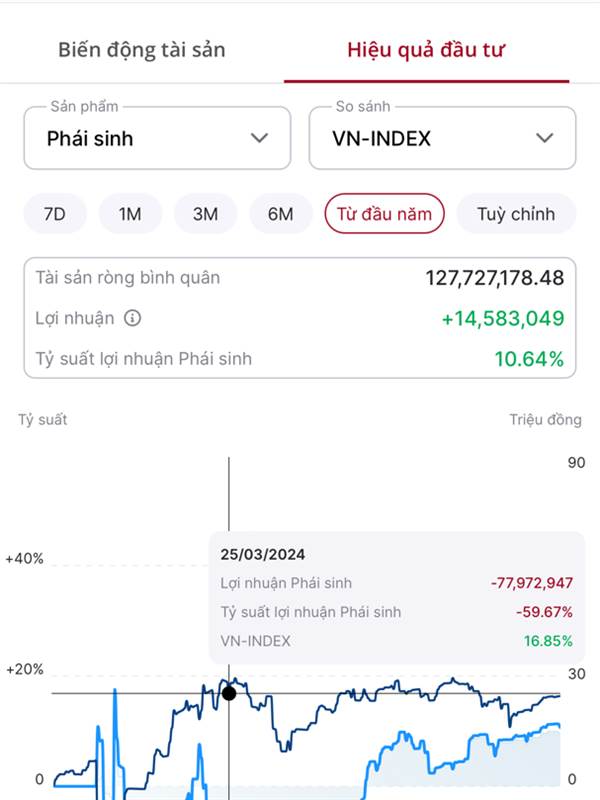The width and height of the screenshot is (600, 800).
Task: Tap the 10.64% profit rate value
Action: (529, 358)
